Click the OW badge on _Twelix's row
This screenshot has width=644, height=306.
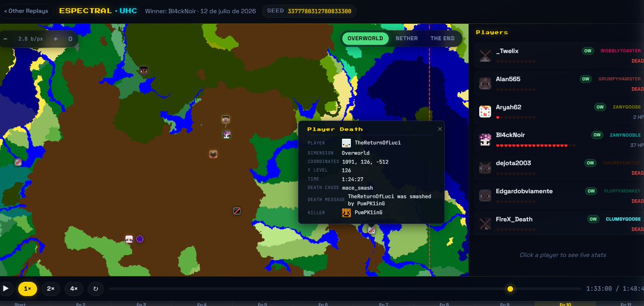tap(588, 51)
